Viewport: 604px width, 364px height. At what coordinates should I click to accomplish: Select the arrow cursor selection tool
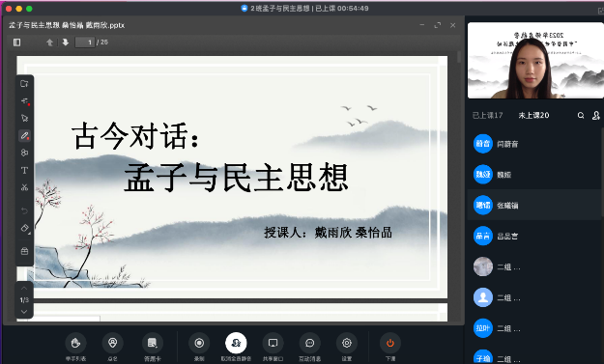[x=25, y=118]
